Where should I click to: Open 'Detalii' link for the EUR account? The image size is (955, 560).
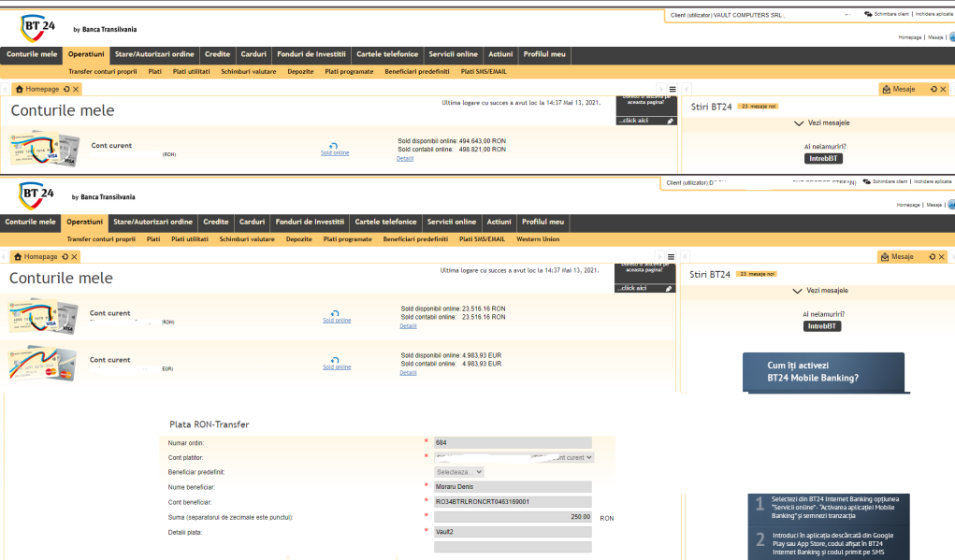(408, 373)
